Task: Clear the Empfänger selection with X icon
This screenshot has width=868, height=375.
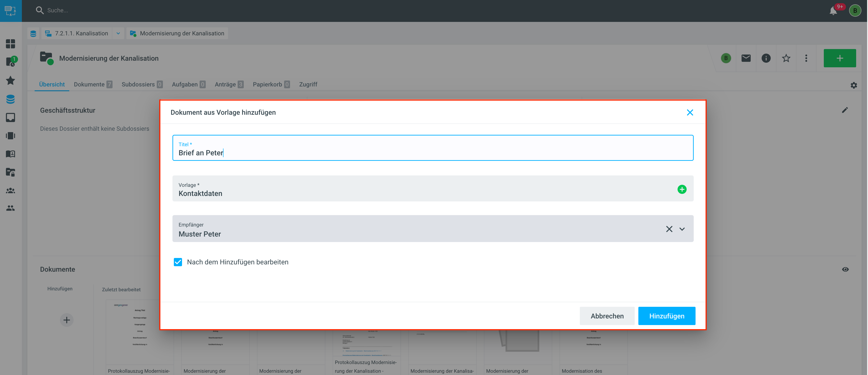Action: coord(669,229)
